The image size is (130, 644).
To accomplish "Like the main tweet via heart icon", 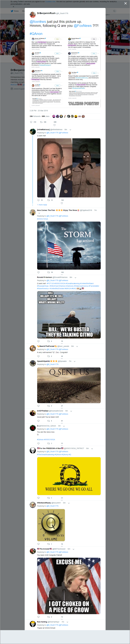I will pyautogui.click(x=55, y=125).
